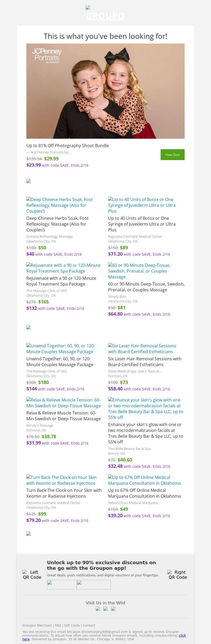Click the first social media icon
This screenshot has height=644, width=211.
pyautogui.click(x=98, y=609)
